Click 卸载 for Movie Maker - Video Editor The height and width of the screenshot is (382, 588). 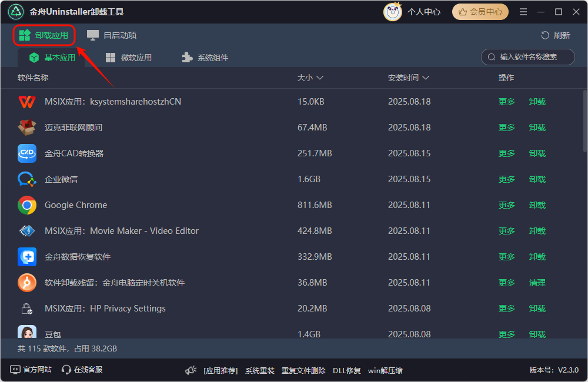click(537, 231)
